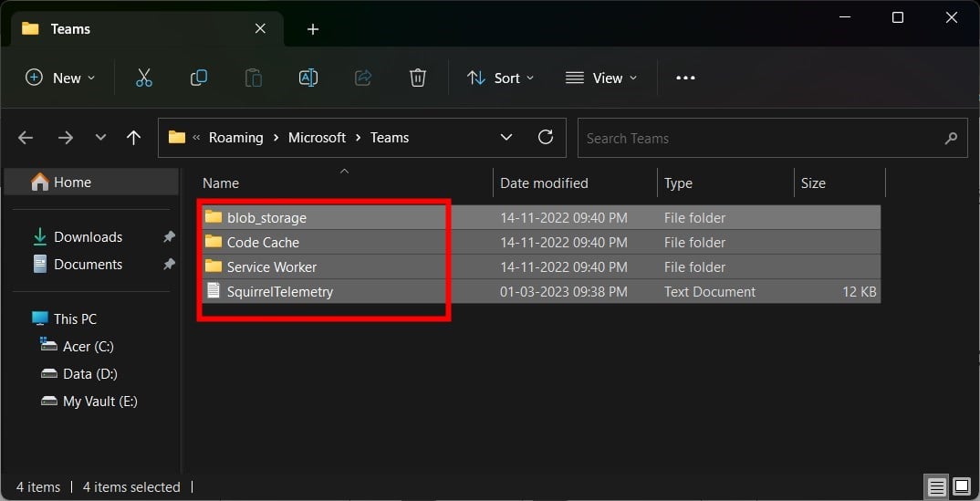Open the View dropdown menu
Image resolution: width=980 pixels, height=501 pixels.
pos(601,78)
